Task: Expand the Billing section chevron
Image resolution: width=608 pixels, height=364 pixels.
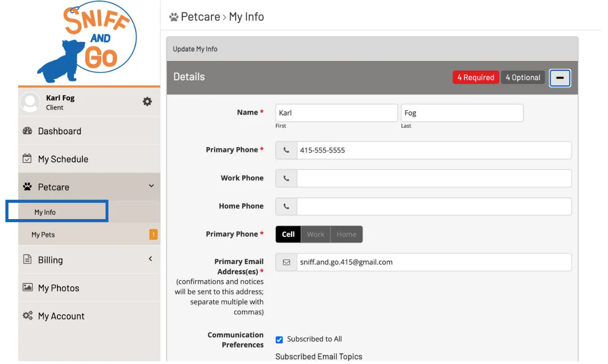Action: click(x=150, y=260)
